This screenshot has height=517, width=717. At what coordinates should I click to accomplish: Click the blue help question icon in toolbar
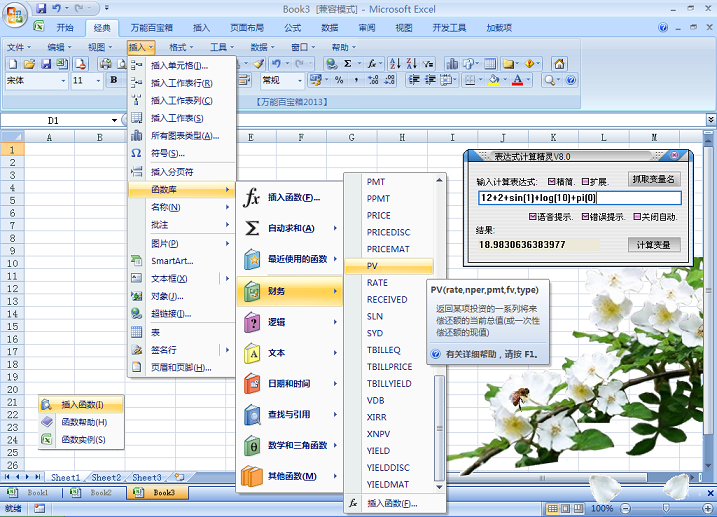(570, 80)
